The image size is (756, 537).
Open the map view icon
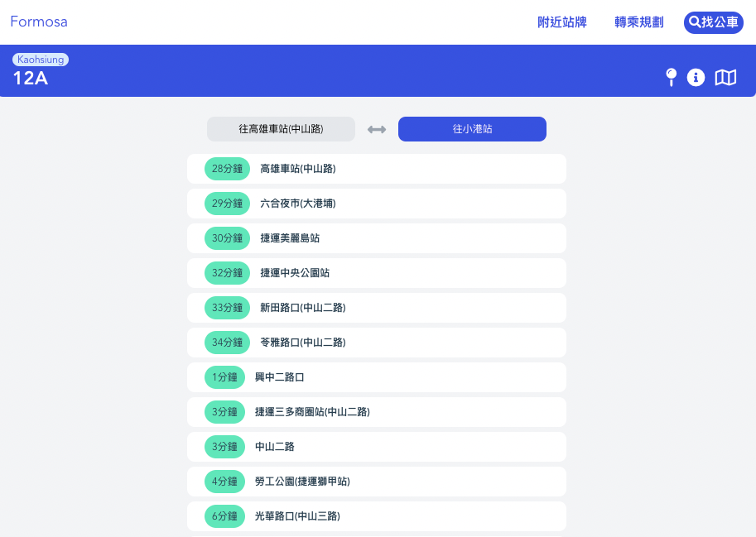pyautogui.click(x=725, y=78)
